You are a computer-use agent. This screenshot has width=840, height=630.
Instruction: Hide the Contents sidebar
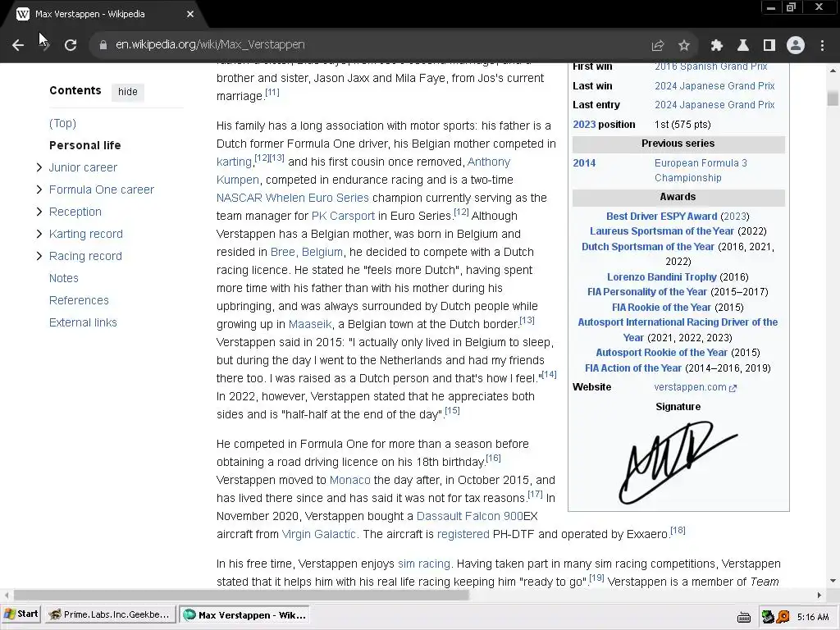[127, 92]
